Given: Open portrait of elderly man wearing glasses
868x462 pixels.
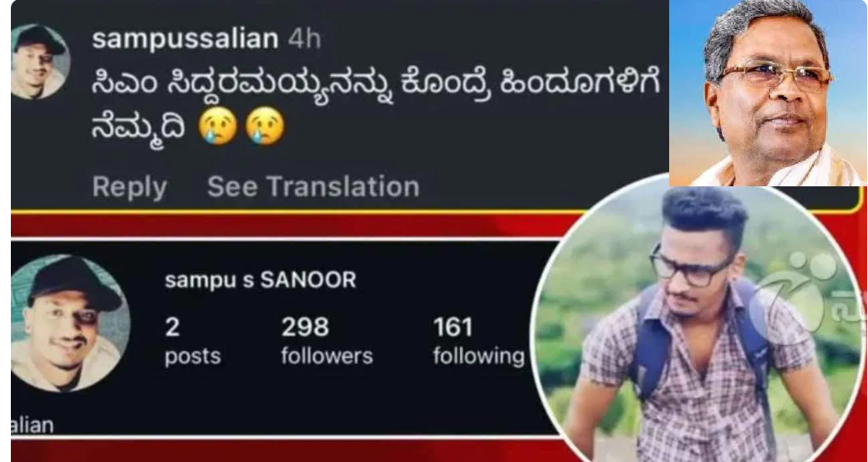Looking at the screenshot, I should pyautogui.click(x=767, y=93).
